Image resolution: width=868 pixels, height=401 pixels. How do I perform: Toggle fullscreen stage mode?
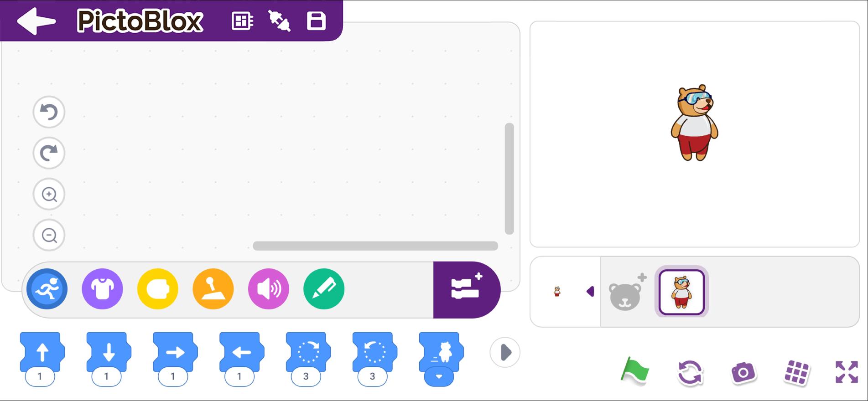click(847, 372)
